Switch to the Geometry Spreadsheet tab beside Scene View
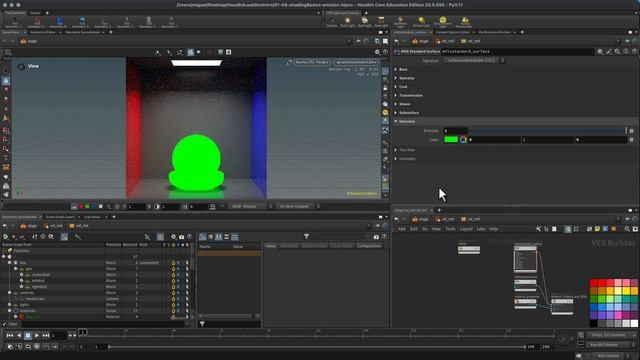Viewport: 640px width, 360px height. pyautogui.click(x=82, y=32)
